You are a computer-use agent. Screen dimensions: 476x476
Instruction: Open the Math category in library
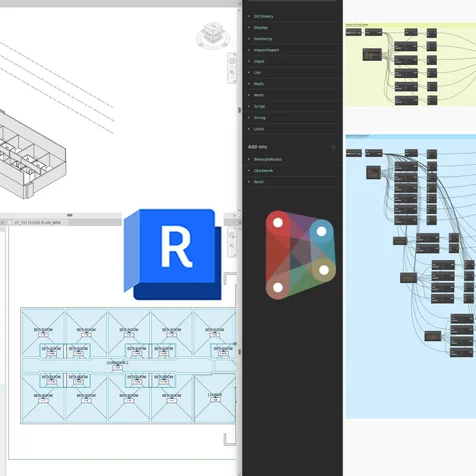(x=259, y=84)
